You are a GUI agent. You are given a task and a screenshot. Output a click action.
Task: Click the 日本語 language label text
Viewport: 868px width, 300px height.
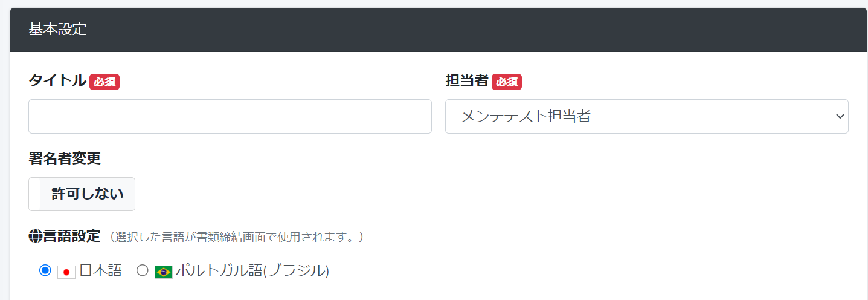click(100, 271)
